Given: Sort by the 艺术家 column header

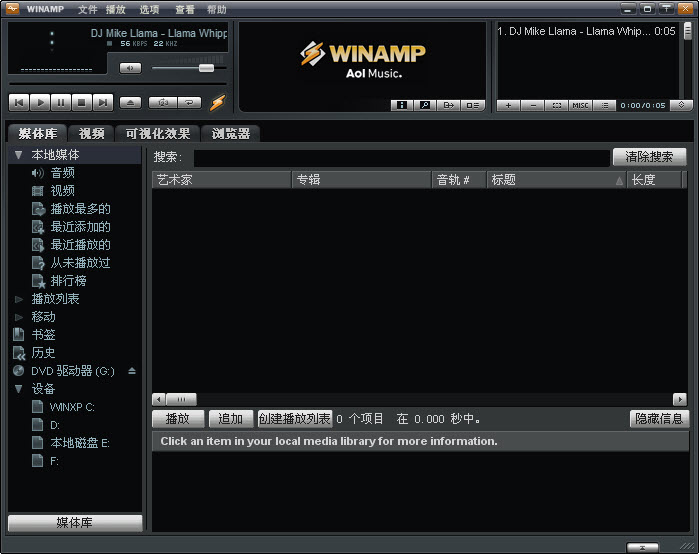Looking at the screenshot, I should [x=222, y=180].
